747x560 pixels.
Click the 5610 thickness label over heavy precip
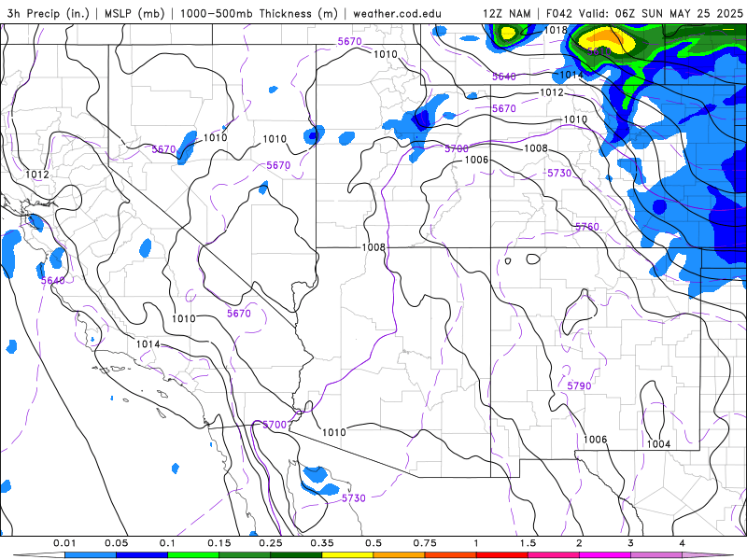(x=599, y=51)
